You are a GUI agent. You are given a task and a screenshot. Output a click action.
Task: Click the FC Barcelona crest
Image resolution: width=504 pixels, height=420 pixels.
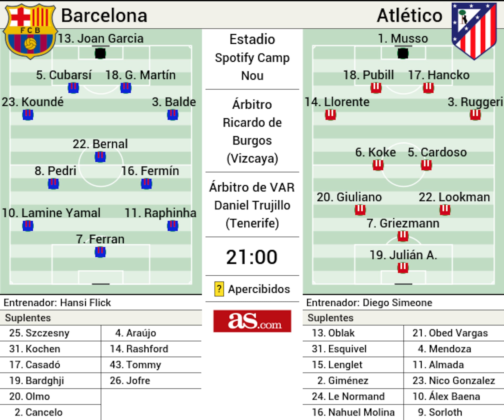[x=30, y=31]
